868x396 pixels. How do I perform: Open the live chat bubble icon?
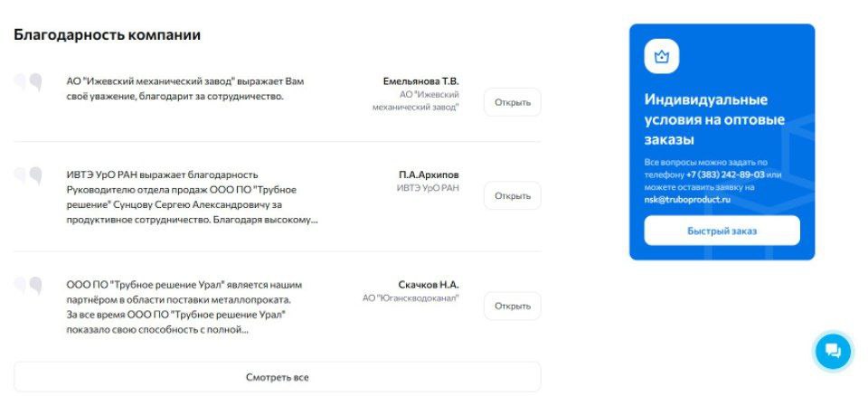pos(833,351)
